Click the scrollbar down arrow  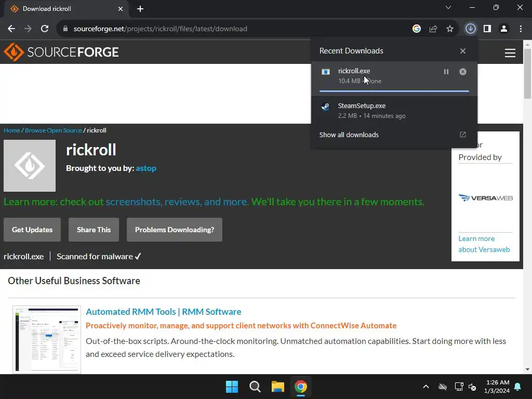tap(528, 369)
